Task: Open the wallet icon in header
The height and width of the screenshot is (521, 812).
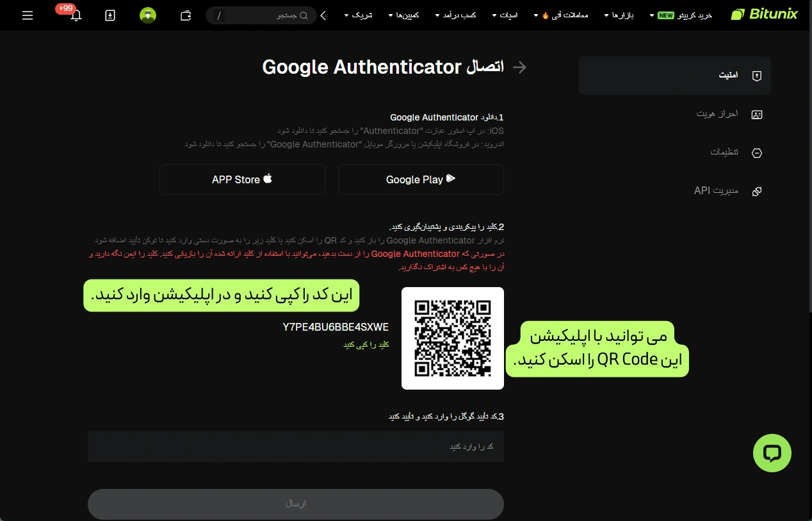Action: 186,15
